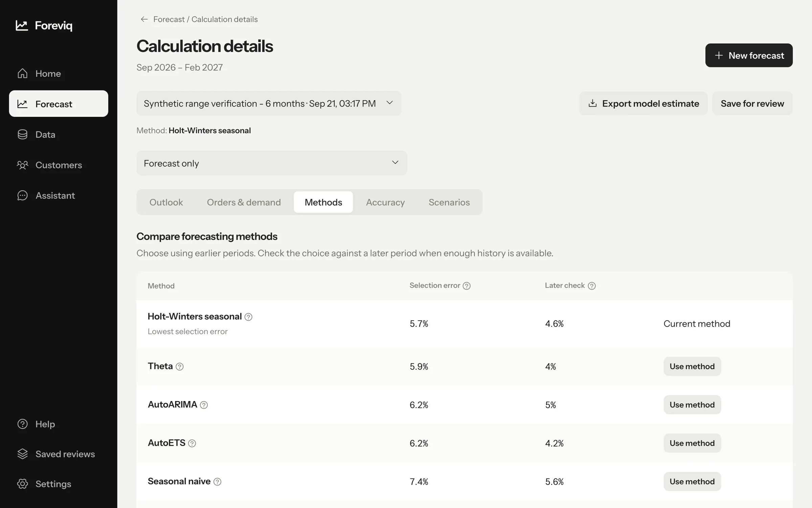Click Export model estimate button
Screen dimensions: 812x508
tap(643, 103)
